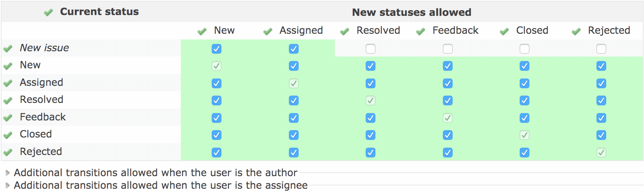This screenshot has height=192, width=644.
Task: Click the check-all icon for New issue row
Action: [8, 49]
